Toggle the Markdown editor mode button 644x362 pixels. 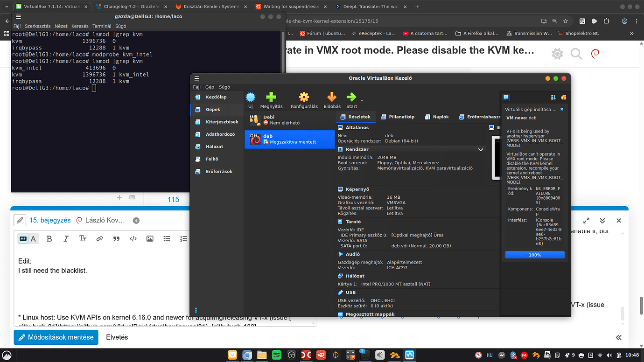pyautogui.click(x=23, y=238)
